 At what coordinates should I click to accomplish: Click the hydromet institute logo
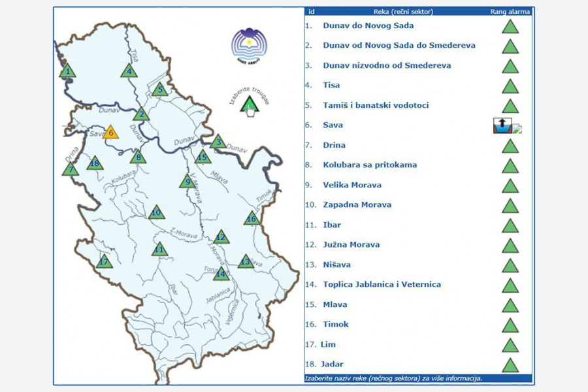[249, 44]
